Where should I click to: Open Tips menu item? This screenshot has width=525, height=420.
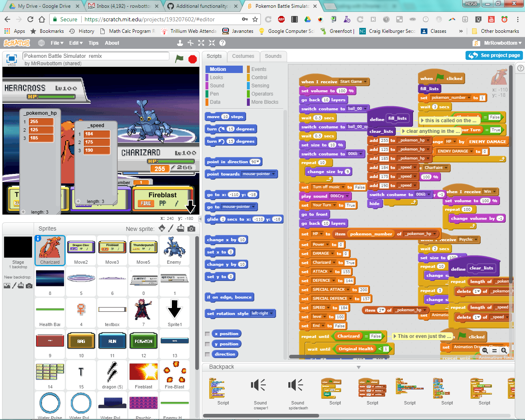click(94, 43)
